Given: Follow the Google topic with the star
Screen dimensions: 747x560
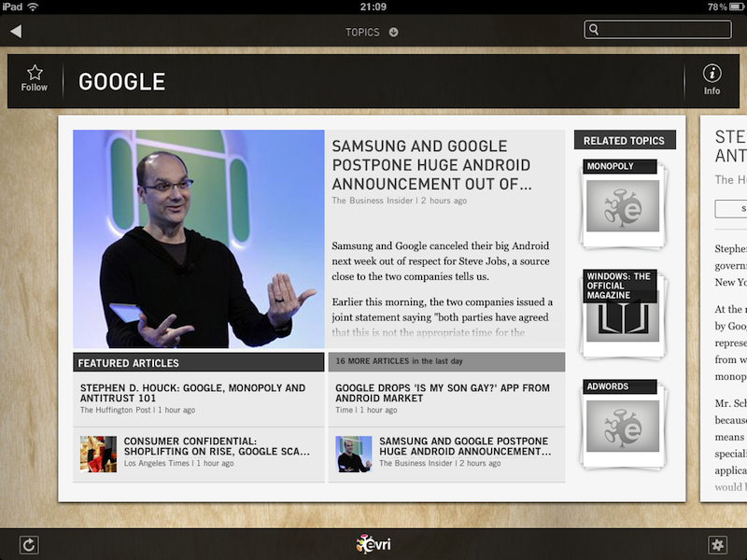Looking at the screenshot, I should [35, 78].
